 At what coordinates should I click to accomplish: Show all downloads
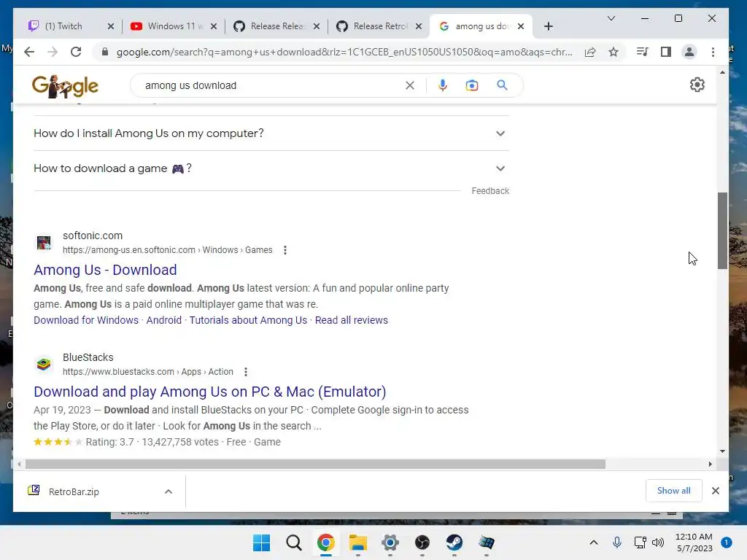pyautogui.click(x=673, y=491)
